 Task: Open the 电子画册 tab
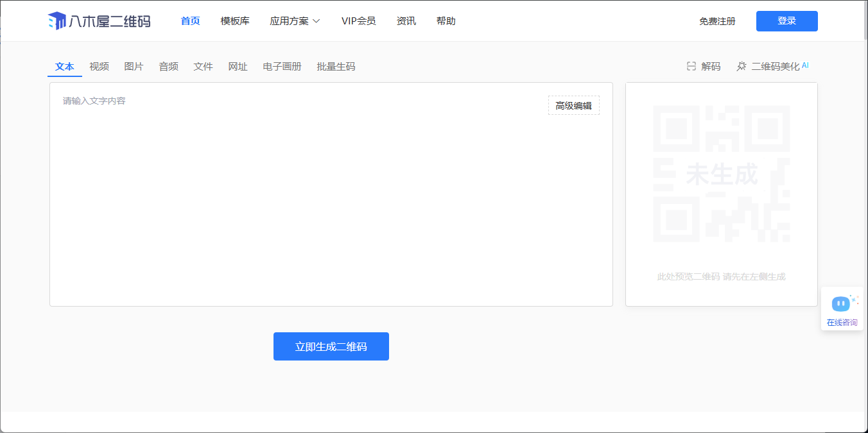(282, 66)
